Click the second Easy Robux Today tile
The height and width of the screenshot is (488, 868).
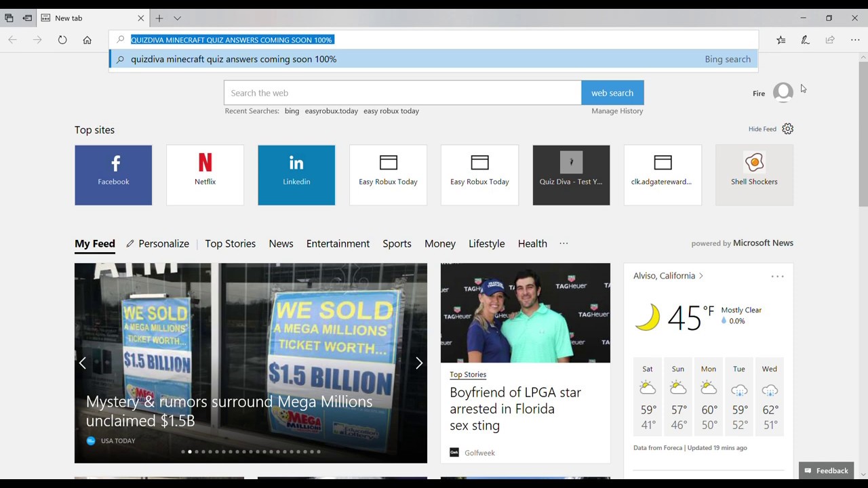479,175
